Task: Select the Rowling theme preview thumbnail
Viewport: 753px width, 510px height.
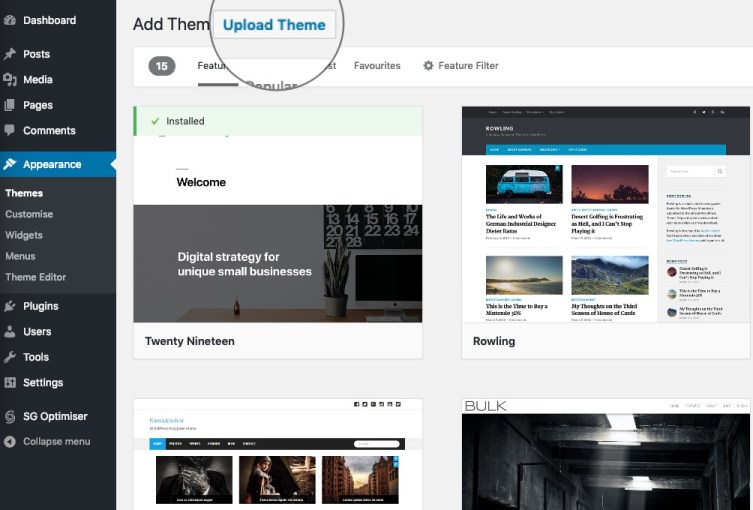Action: point(606,214)
